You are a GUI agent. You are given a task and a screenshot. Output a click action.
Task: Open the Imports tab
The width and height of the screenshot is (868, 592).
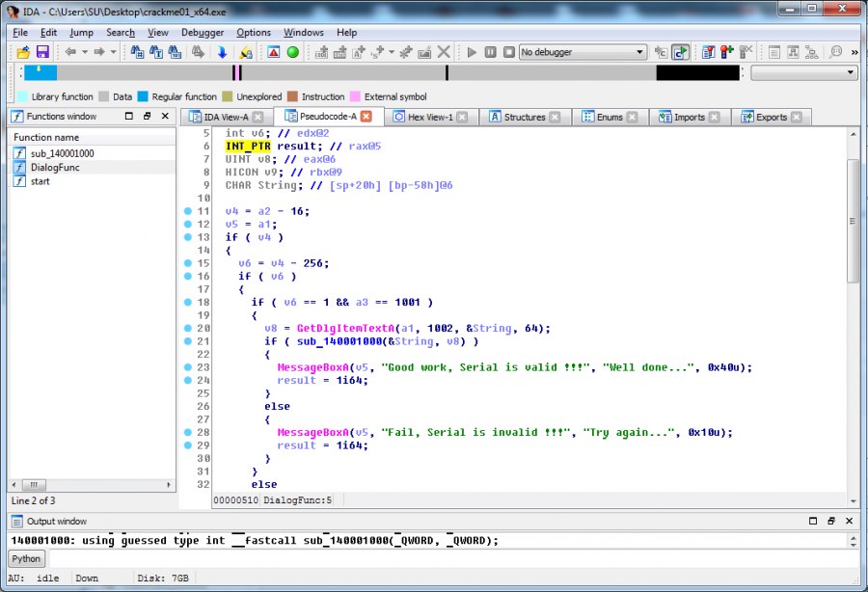[689, 118]
